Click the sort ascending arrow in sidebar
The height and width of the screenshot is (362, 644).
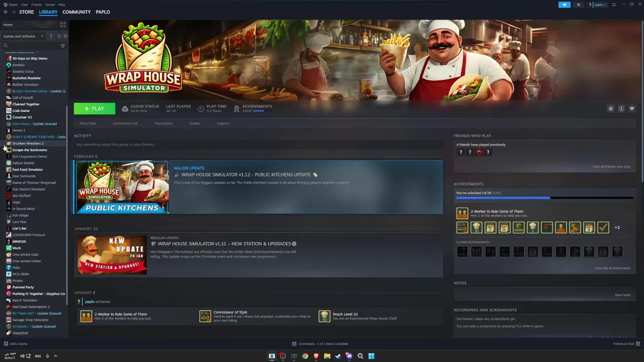pos(50,36)
